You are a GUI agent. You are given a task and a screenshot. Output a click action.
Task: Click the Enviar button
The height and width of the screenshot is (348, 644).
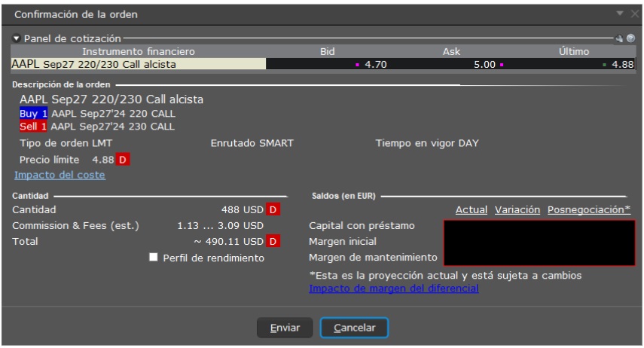(x=285, y=328)
